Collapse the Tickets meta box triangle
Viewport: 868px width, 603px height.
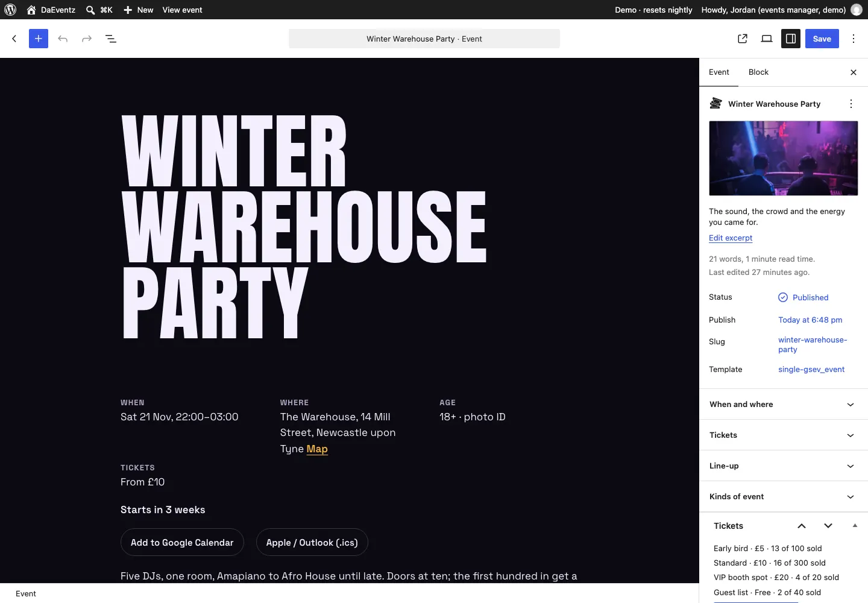[855, 526]
